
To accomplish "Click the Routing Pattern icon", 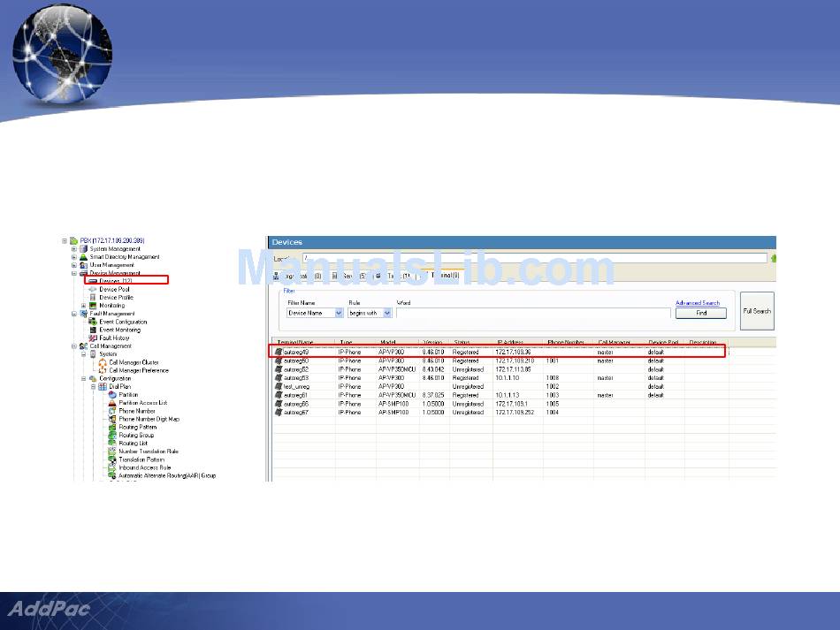I will tap(111, 427).
